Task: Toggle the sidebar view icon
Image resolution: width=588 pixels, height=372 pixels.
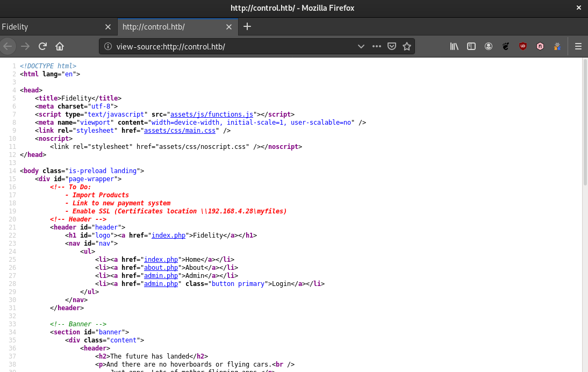Action: [471, 46]
